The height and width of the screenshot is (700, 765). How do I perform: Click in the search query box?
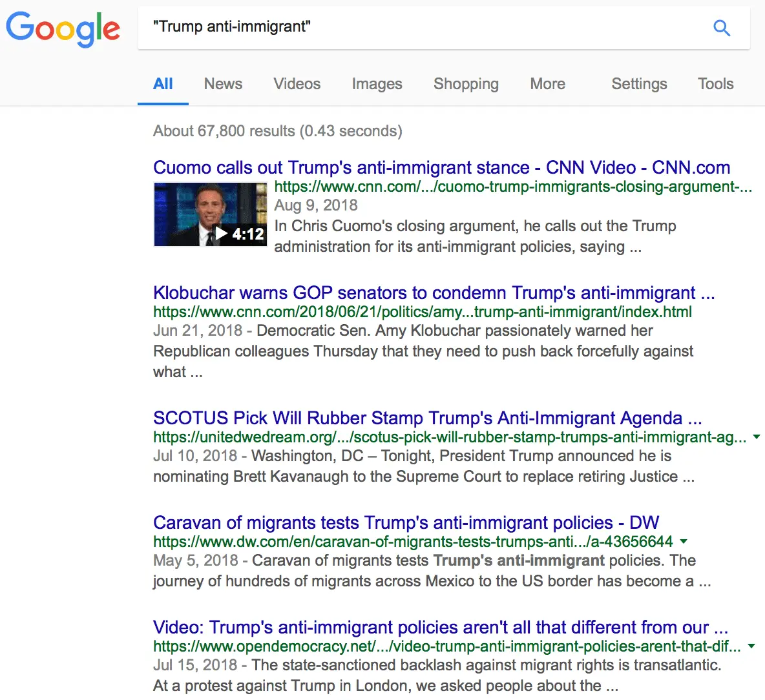pyautogui.click(x=420, y=27)
